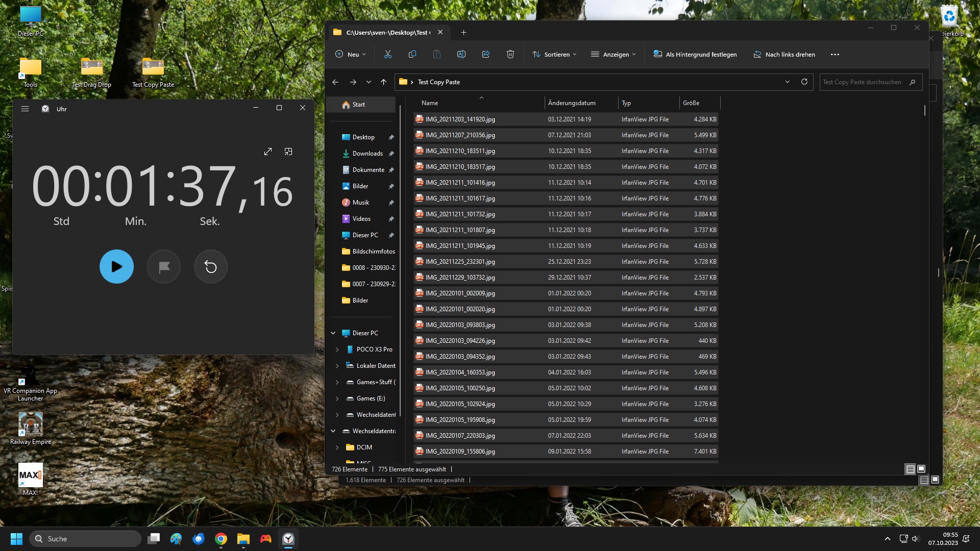Click the copy icon in toolbar
980x551 pixels.
click(x=412, y=54)
